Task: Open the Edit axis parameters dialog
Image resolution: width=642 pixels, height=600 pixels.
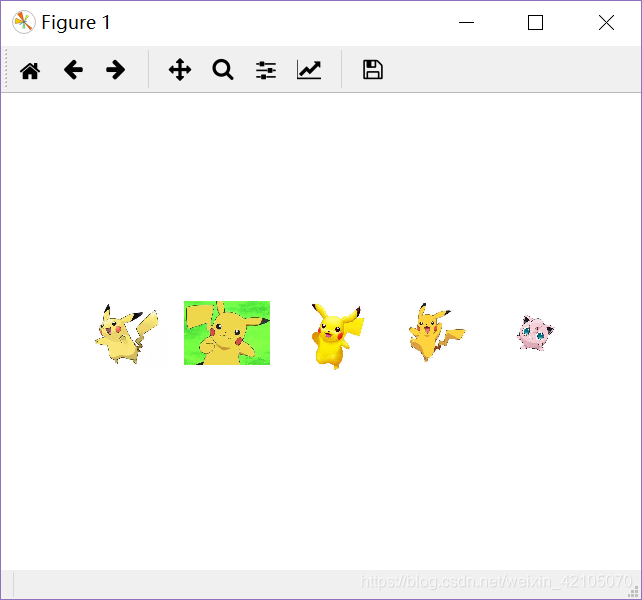Action: point(309,70)
